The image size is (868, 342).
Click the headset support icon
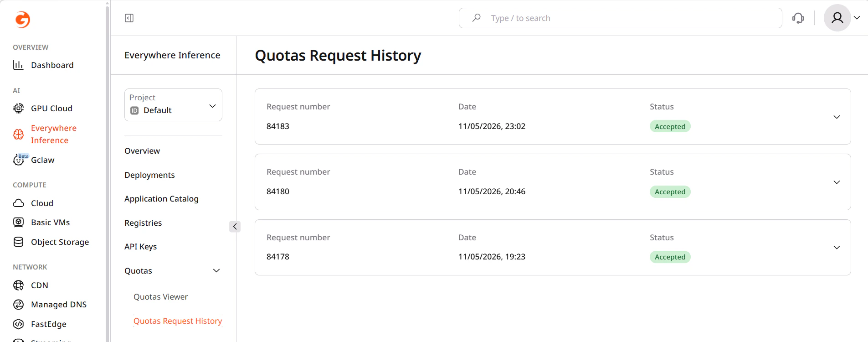798,18
